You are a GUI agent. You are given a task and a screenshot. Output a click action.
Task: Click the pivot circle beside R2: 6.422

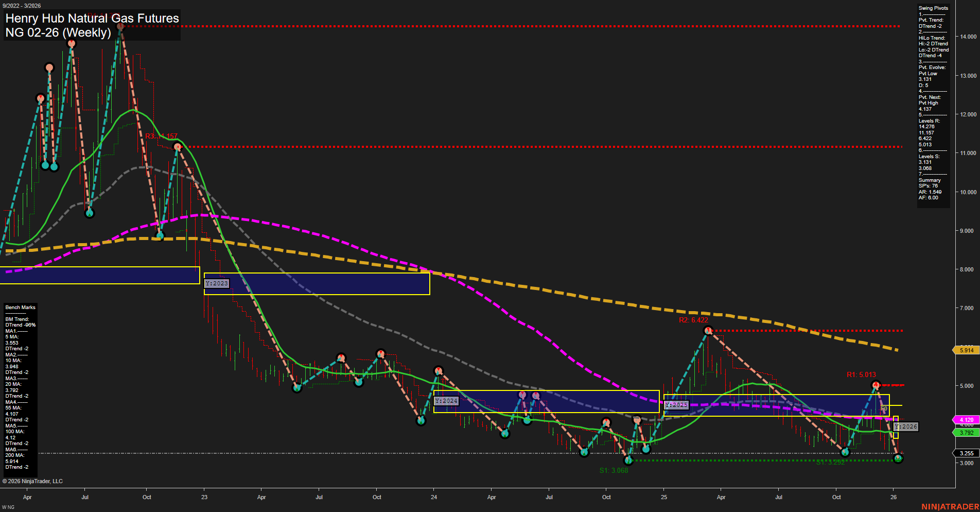[708, 330]
